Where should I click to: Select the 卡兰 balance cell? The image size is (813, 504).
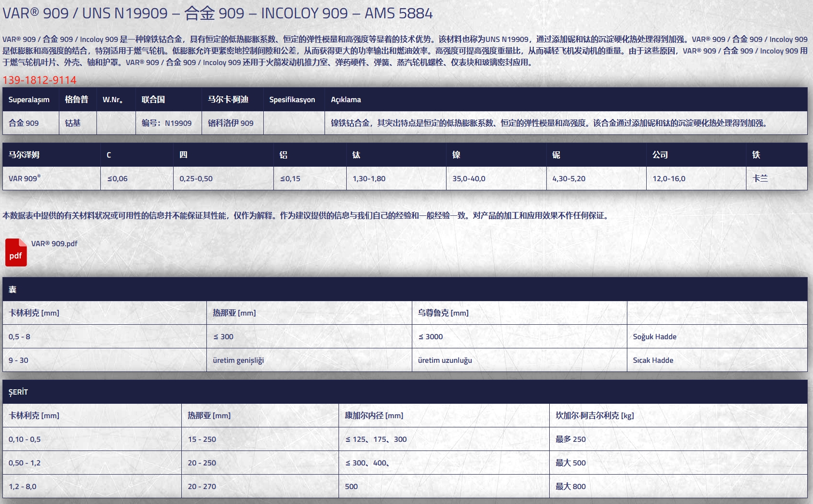[777, 178]
